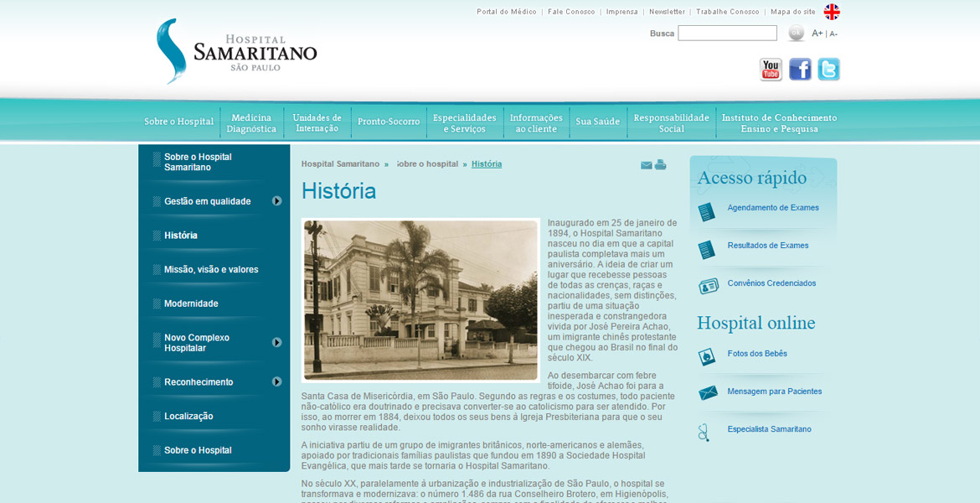Select Novo Complexo Hospitalar in sidebar
This screenshot has height=503, width=980.
pos(197,342)
